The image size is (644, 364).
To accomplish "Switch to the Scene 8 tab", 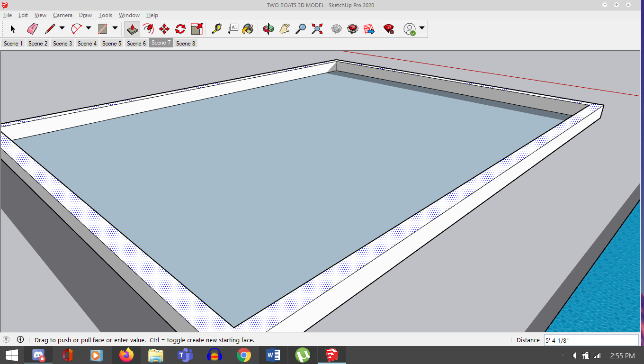I will 186,43.
